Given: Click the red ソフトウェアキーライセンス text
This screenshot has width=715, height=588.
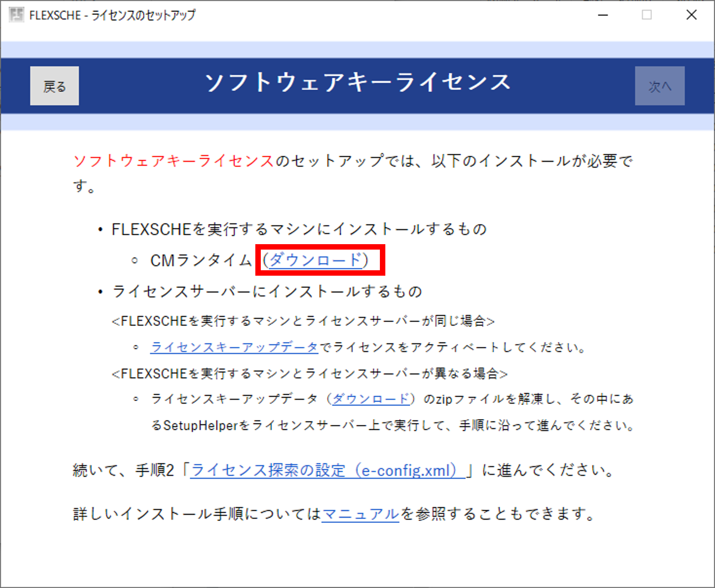Looking at the screenshot, I should point(174,161).
